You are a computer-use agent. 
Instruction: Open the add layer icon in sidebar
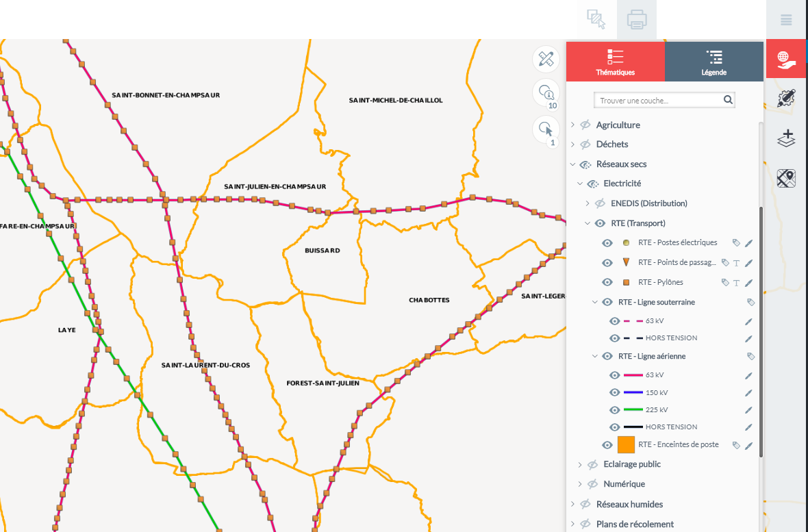pos(787,138)
